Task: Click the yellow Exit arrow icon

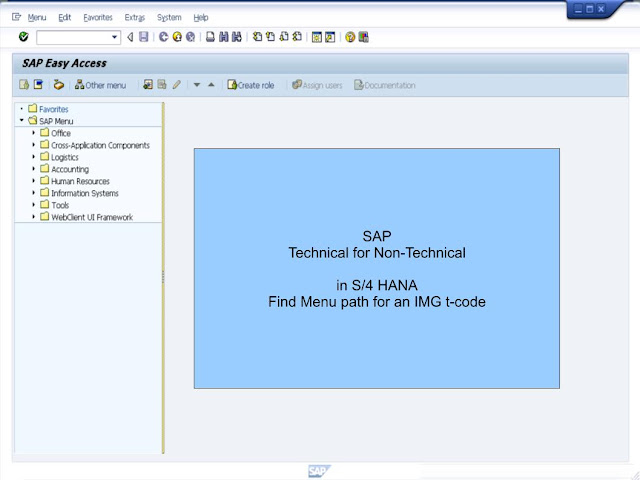Action: pyautogui.click(x=177, y=37)
